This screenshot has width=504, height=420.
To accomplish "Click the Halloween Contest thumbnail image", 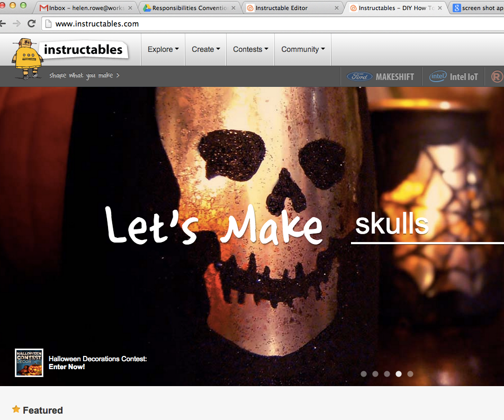I will [29, 363].
